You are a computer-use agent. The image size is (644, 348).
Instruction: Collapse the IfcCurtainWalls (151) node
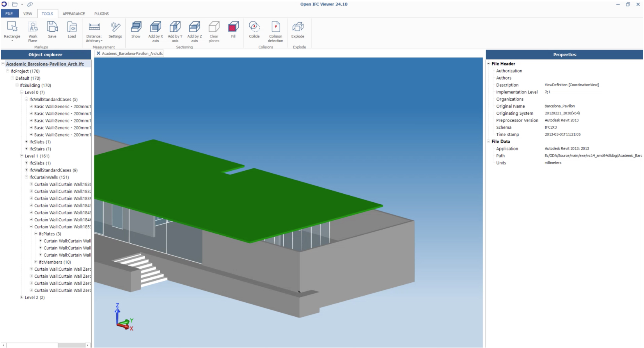click(x=27, y=177)
